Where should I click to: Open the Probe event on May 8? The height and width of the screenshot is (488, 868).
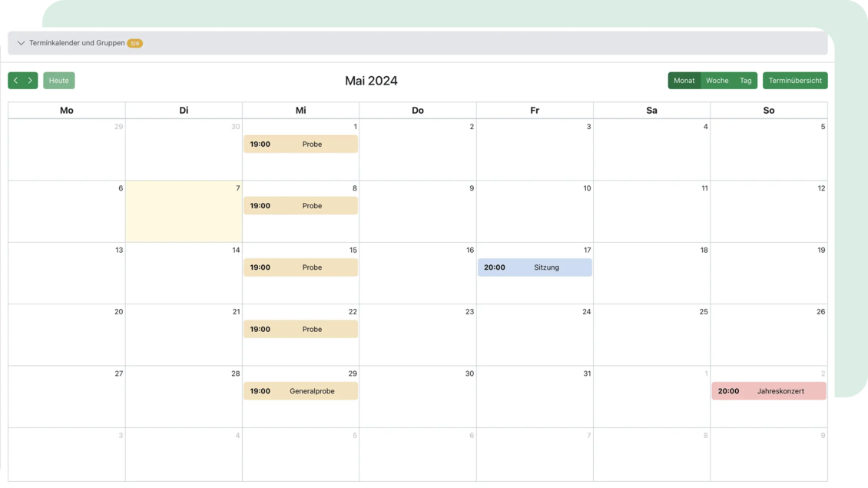[x=300, y=206]
